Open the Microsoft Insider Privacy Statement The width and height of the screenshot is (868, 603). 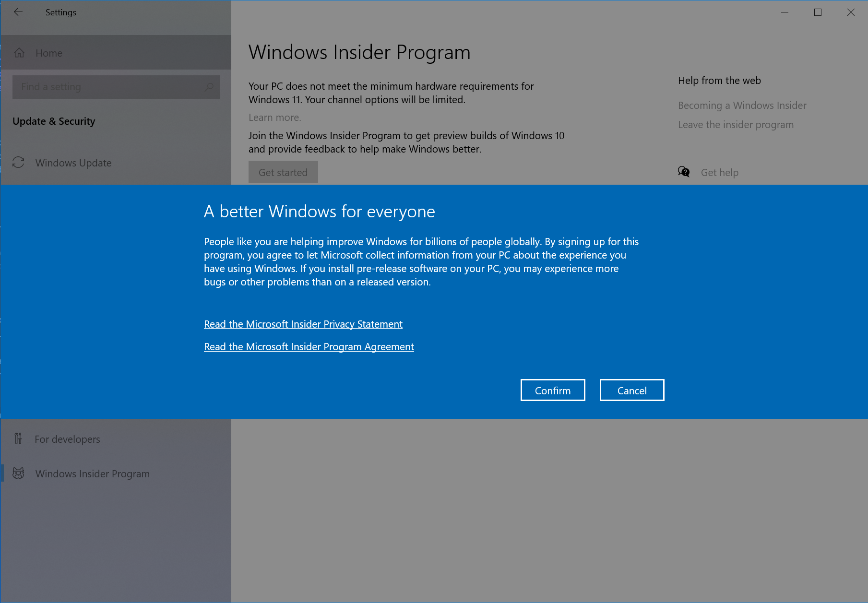[303, 324]
